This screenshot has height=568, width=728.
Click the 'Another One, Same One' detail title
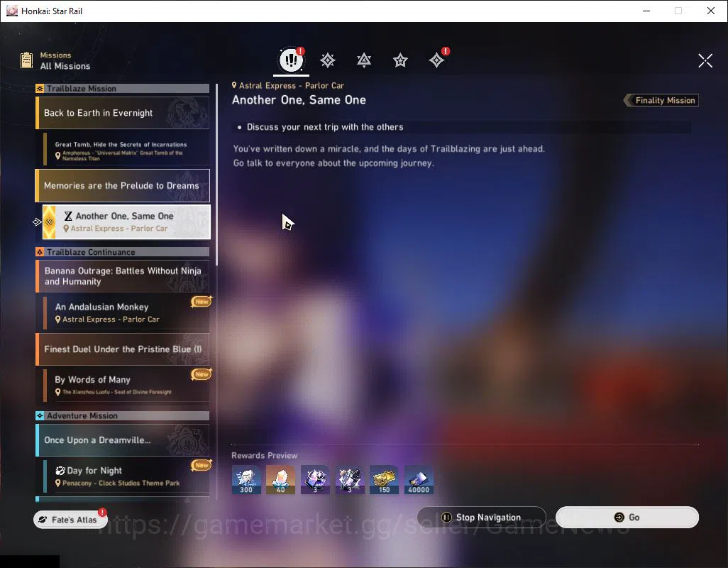pos(299,100)
